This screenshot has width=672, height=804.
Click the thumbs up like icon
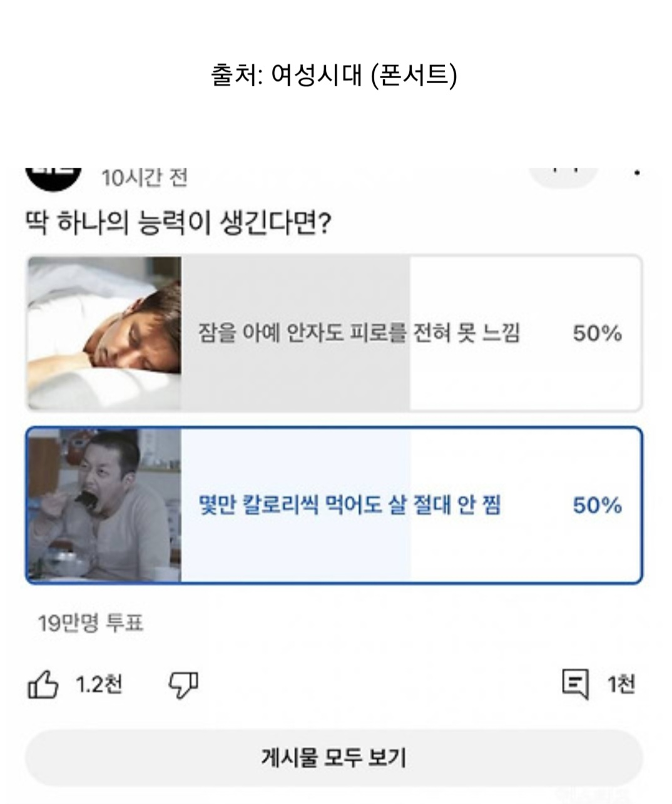(43, 684)
